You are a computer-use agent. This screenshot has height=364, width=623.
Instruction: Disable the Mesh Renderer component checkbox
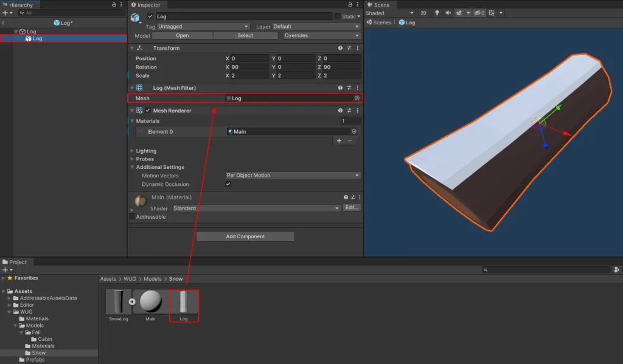(148, 111)
